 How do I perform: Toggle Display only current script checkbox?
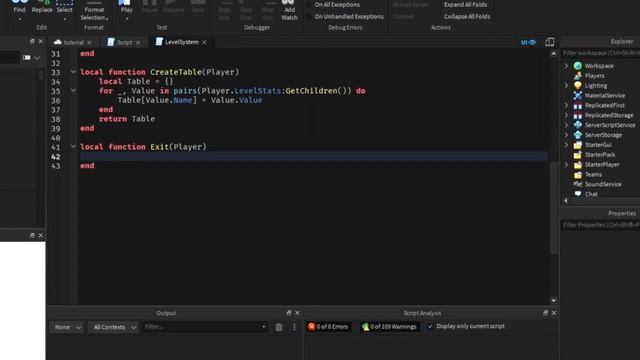tap(430, 326)
